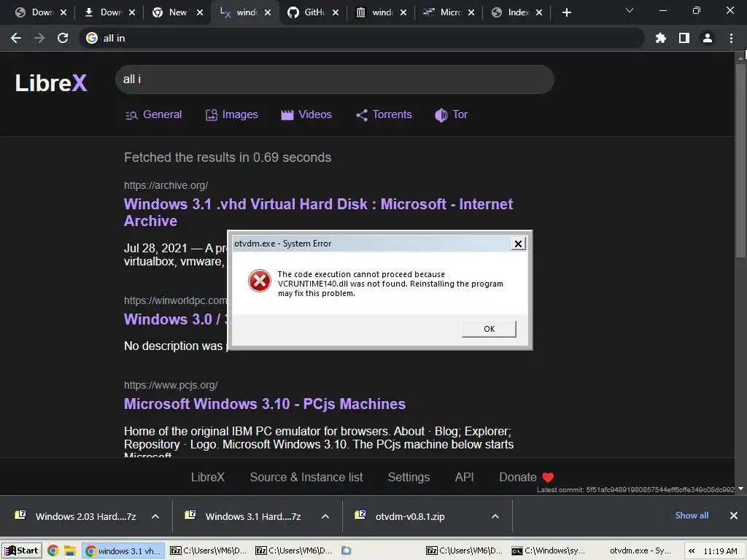Switch to windows 3.1 vh... Chrome taskbar item

123,551
